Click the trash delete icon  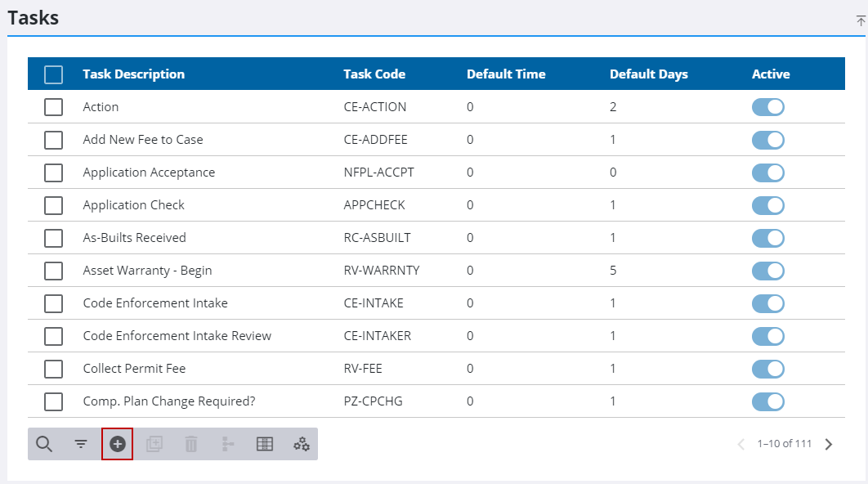(x=191, y=444)
